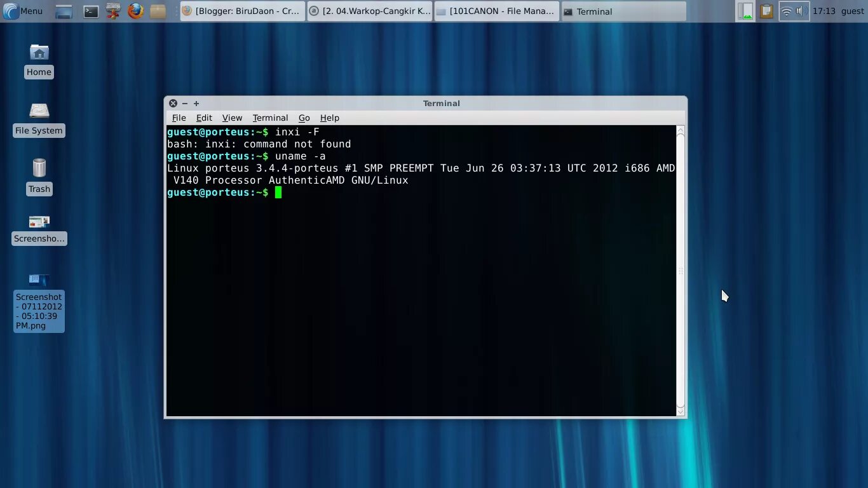868x488 pixels.
Task: Open the File menu in Terminal
Action: [x=179, y=118]
